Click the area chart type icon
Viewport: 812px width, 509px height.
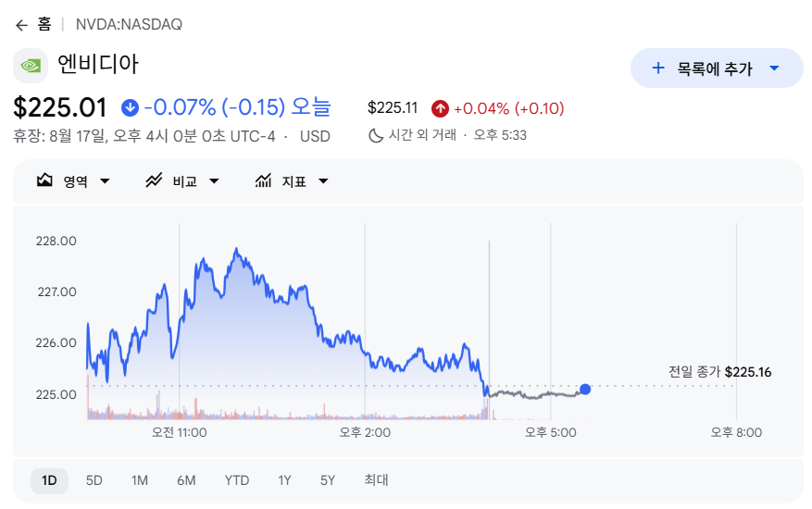[44, 180]
